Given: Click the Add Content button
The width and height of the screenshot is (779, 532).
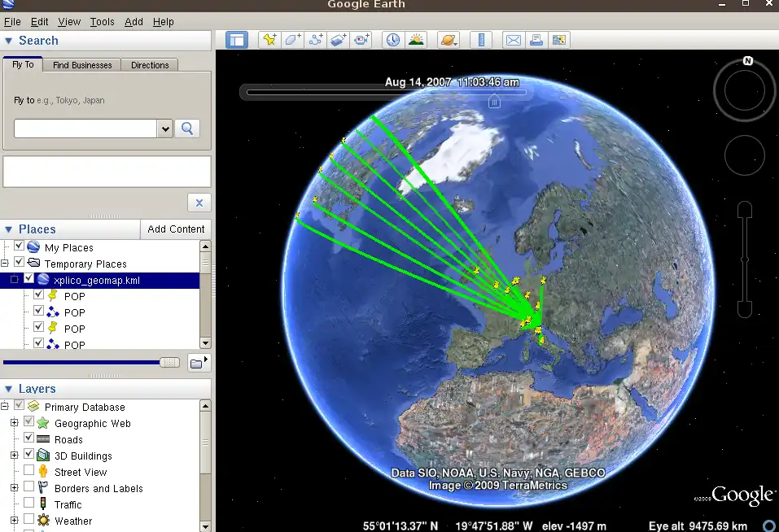Looking at the screenshot, I should point(176,229).
